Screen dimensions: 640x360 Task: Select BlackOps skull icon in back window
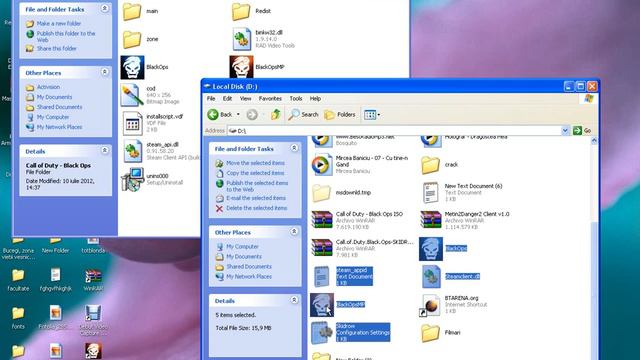[x=132, y=67]
